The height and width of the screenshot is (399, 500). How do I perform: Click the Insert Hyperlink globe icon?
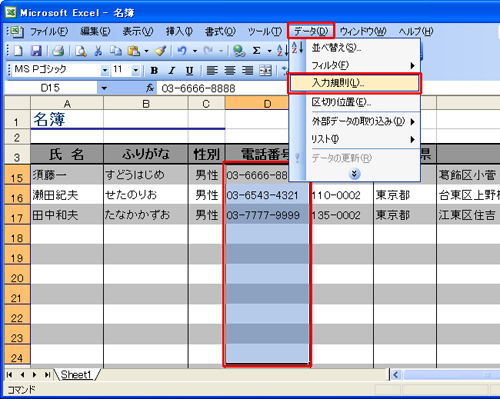pyautogui.click(x=239, y=51)
